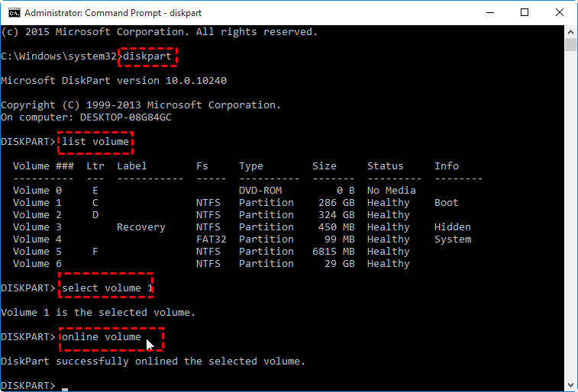Image resolution: width=578 pixels, height=392 pixels.
Task: Click the '6815 MB' size value
Action: point(334,252)
